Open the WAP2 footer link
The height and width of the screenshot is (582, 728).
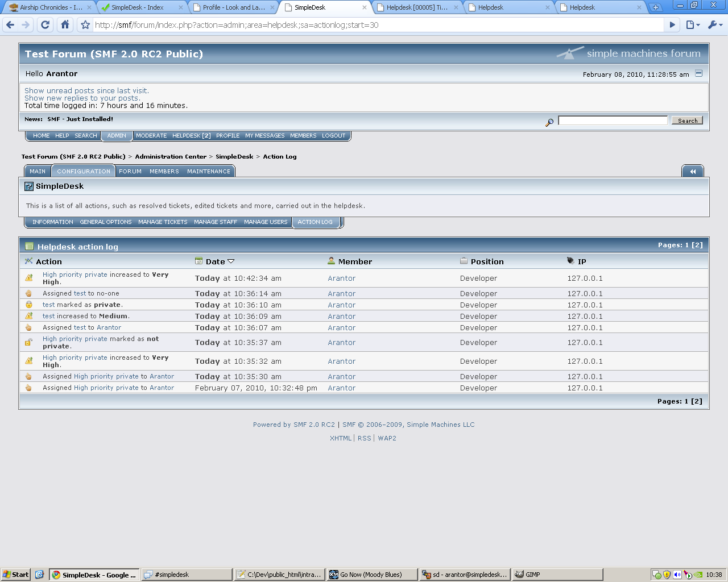pyautogui.click(x=387, y=438)
